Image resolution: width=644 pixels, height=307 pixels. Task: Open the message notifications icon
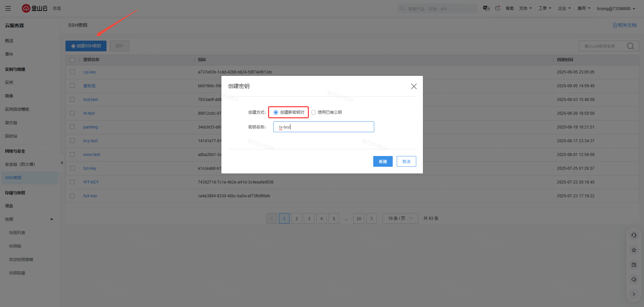coord(498,8)
